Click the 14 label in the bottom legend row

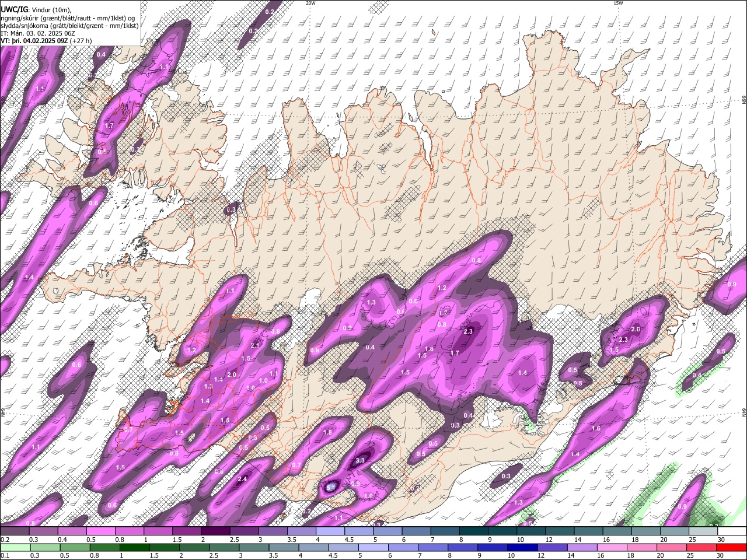tap(571, 555)
